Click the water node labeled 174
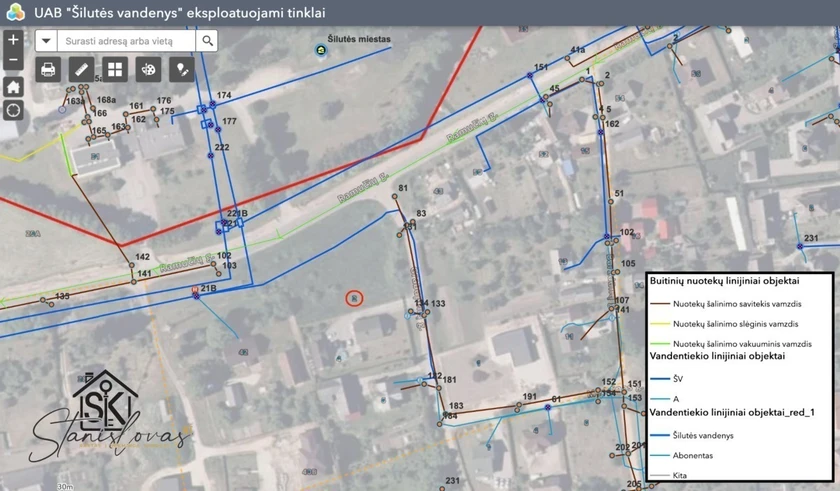The image size is (840, 491). pos(213,104)
